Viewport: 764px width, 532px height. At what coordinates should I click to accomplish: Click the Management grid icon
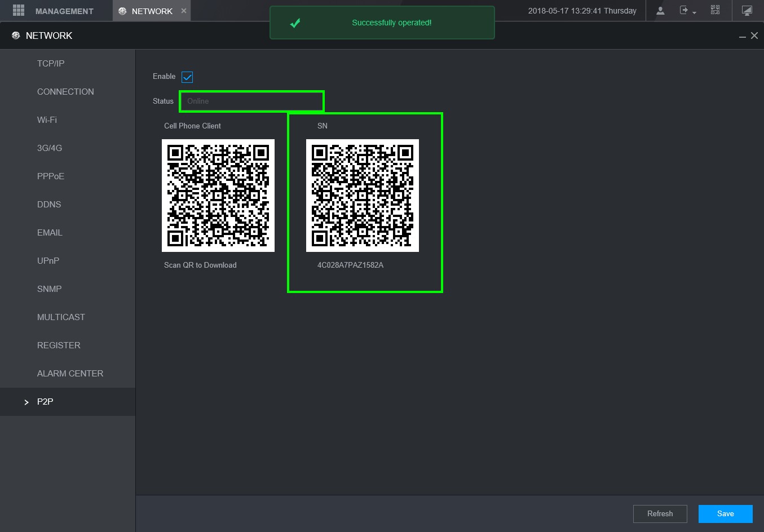click(19, 11)
